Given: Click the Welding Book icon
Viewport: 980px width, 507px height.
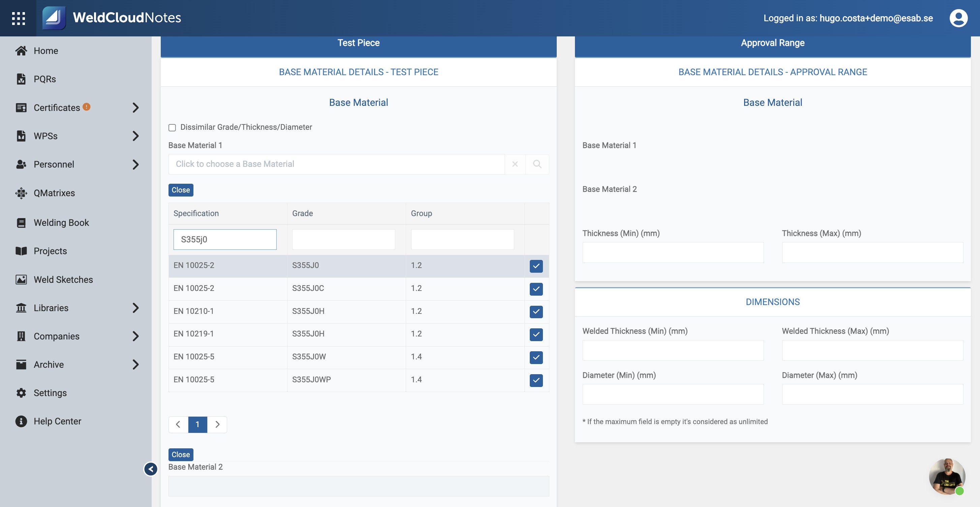Looking at the screenshot, I should tap(21, 223).
